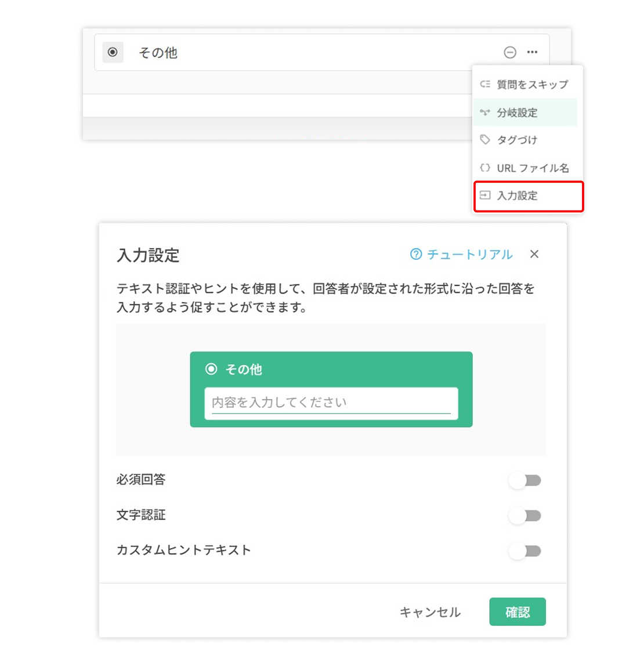Click the 入力設定 dialog title
The image size is (644, 670).
[x=148, y=255]
